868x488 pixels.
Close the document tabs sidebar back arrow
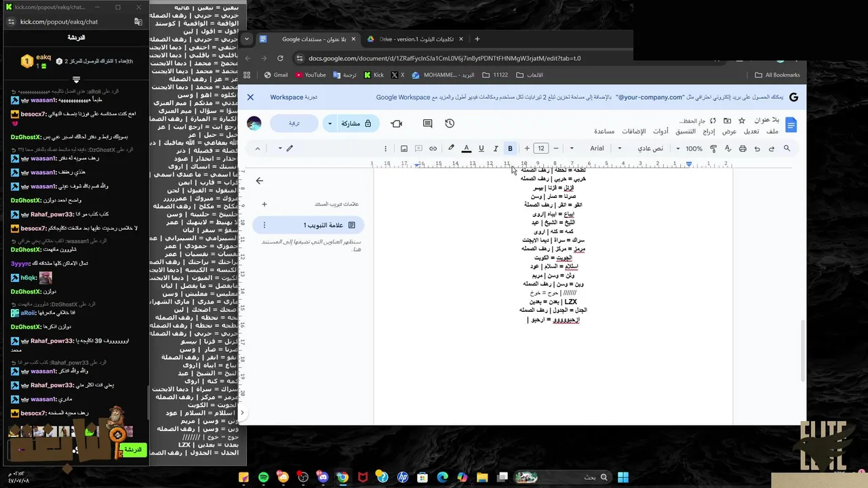[x=259, y=181]
